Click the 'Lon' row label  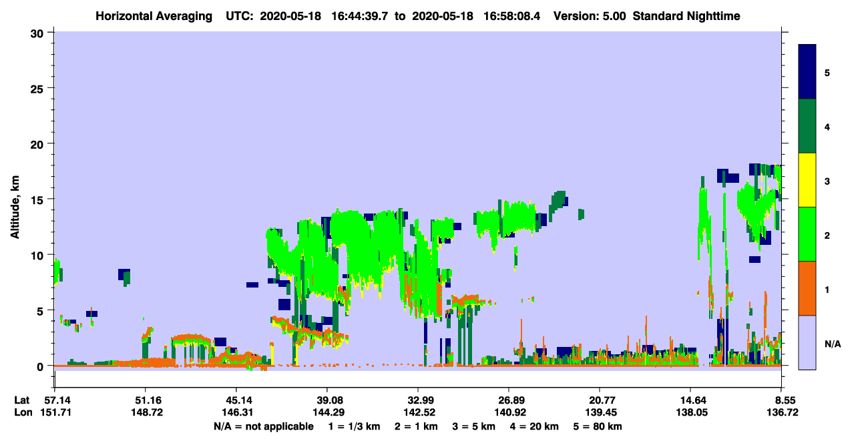[22, 412]
